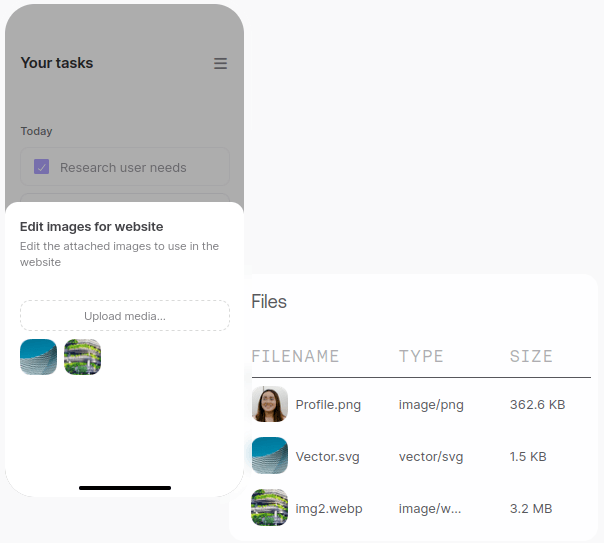Click the Edit images for website title
The image size is (604, 543).
pyautogui.click(x=92, y=227)
